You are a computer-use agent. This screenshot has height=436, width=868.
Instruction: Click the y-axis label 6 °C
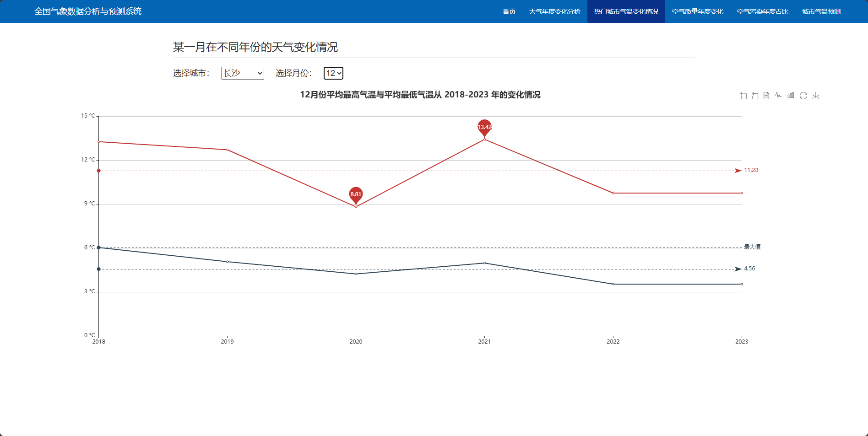90,248
